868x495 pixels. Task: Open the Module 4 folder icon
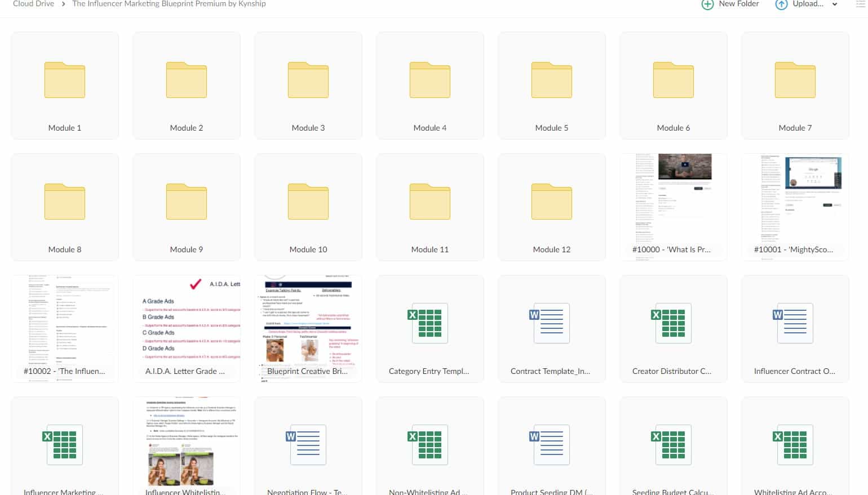(x=429, y=81)
